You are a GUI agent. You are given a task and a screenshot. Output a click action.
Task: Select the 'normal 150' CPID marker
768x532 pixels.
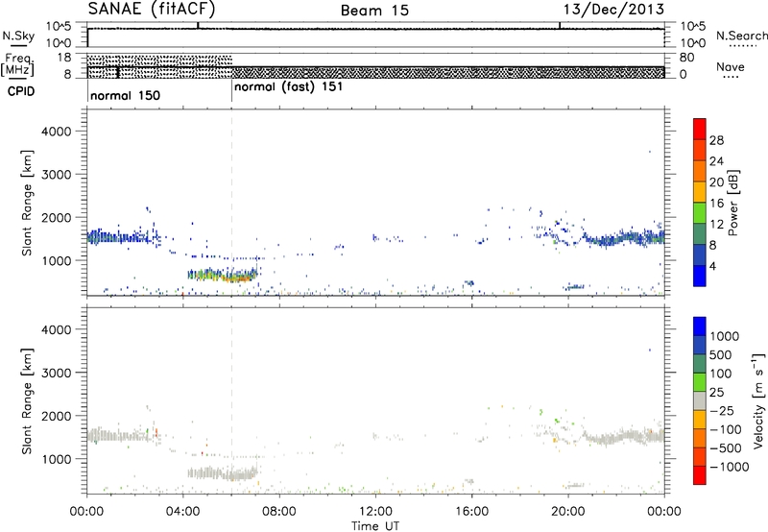tap(125, 95)
